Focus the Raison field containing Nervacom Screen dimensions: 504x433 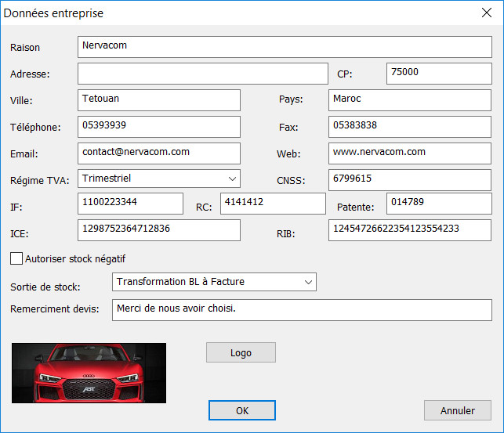[x=285, y=46]
